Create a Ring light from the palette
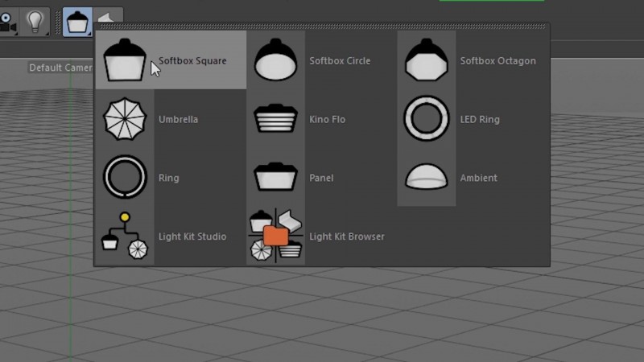Image resolution: width=644 pixels, height=362 pixels. (125, 178)
